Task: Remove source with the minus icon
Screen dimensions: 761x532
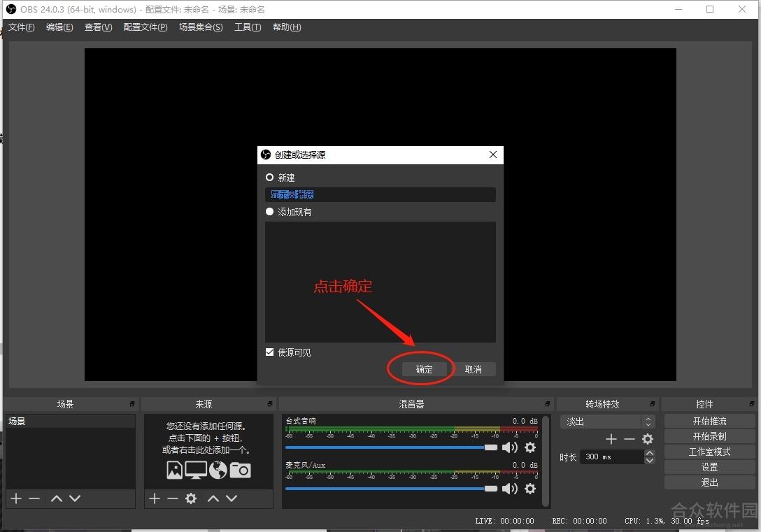Action: pos(172,498)
